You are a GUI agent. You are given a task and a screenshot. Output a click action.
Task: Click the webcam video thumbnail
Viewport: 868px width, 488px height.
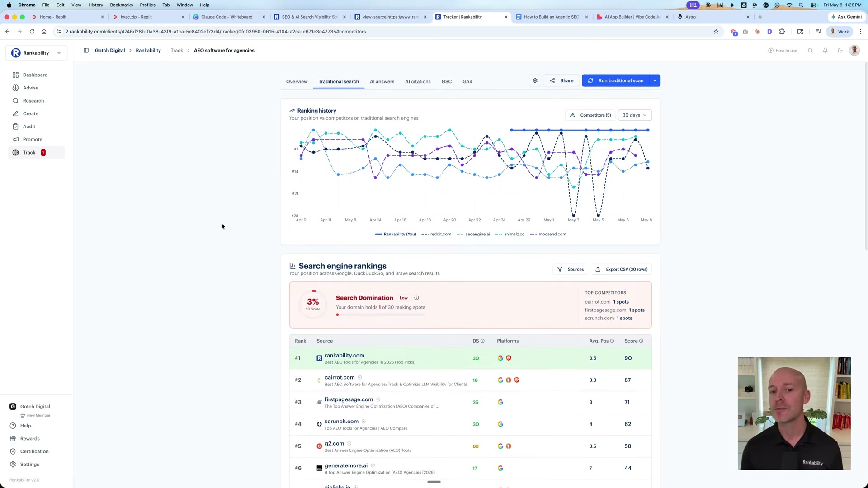[794, 413]
